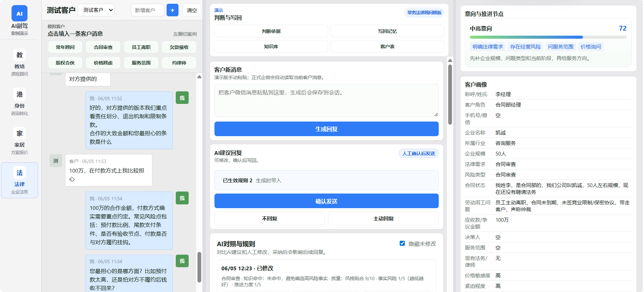Select the 教培 sidebar icon
Viewport: 644px width, 292px height.
[19, 55]
